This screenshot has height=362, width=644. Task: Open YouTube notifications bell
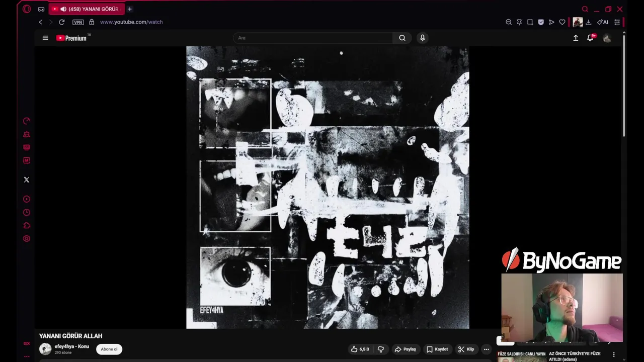[590, 38]
